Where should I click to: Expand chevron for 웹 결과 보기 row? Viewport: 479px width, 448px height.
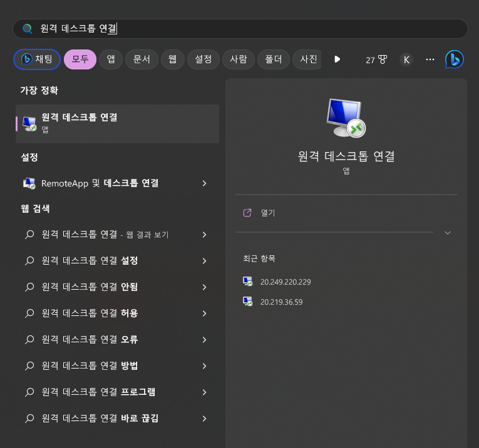204,235
